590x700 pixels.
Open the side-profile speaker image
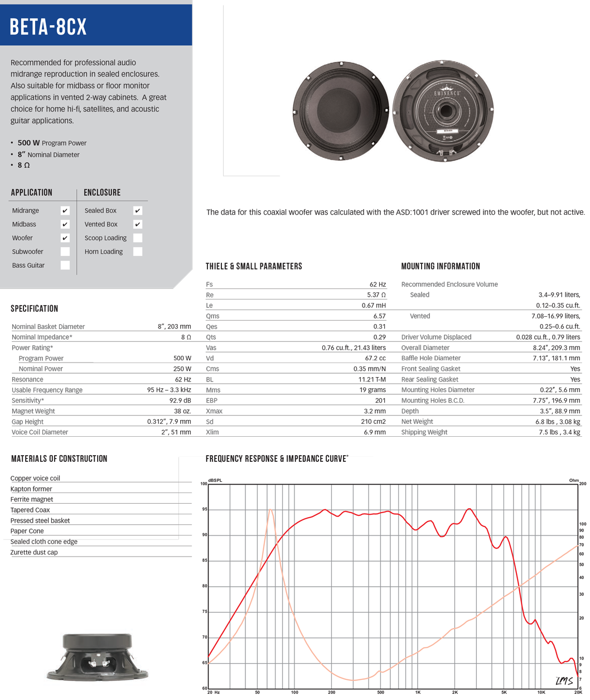pos(98,656)
